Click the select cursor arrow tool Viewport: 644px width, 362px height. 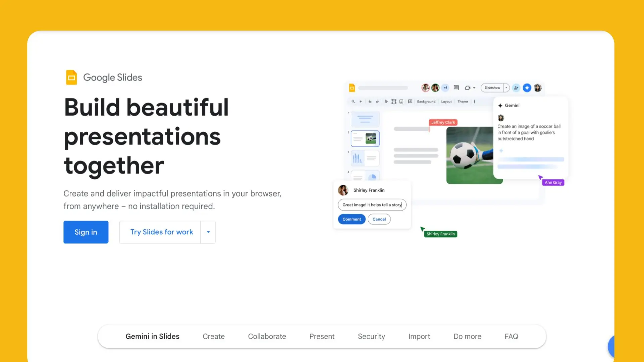pyautogui.click(x=386, y=102)
